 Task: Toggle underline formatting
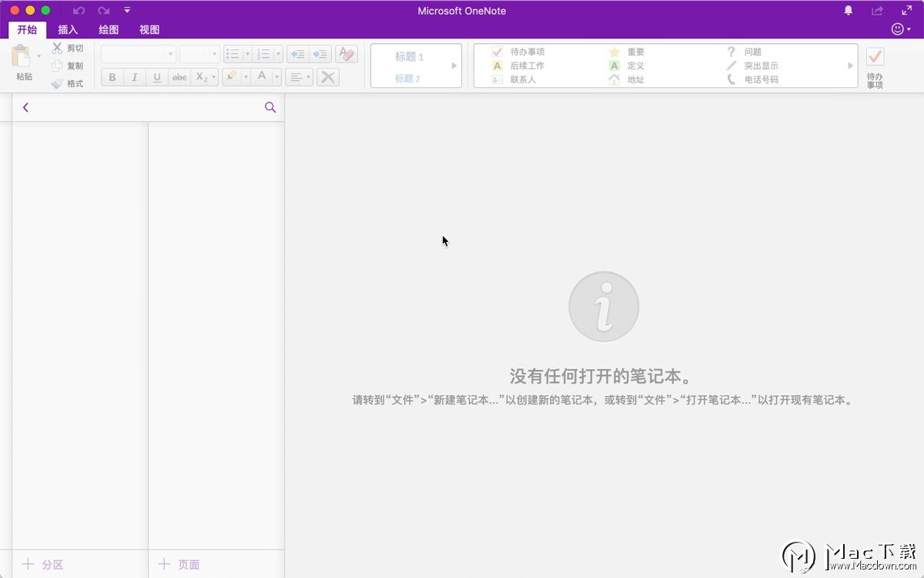(x=157, y=77)
